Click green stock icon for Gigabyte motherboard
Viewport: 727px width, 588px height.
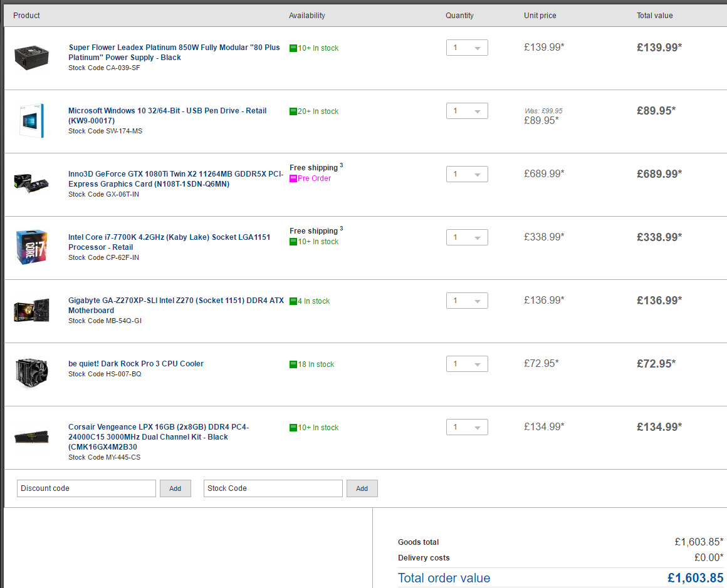pyautogui.click(x=293, y=301)
